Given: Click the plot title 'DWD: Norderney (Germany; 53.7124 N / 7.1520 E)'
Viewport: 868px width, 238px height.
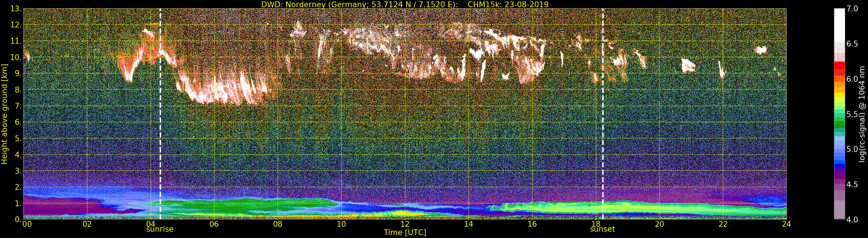Looking at the screenshot, I should [x=360, y=4].
